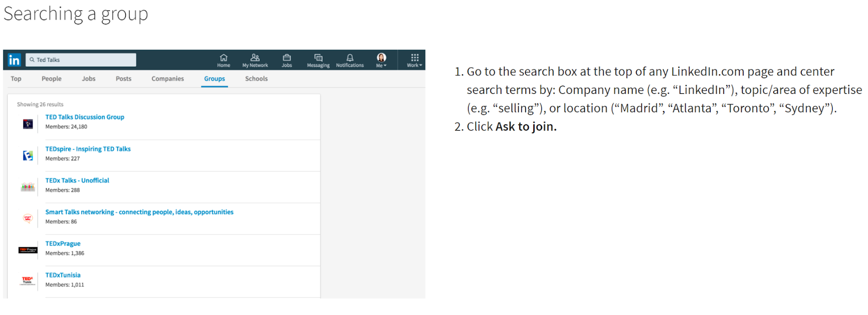Click the TEDxTunisia logo thumbnail
868x315 pixels.
pos(28,281)
